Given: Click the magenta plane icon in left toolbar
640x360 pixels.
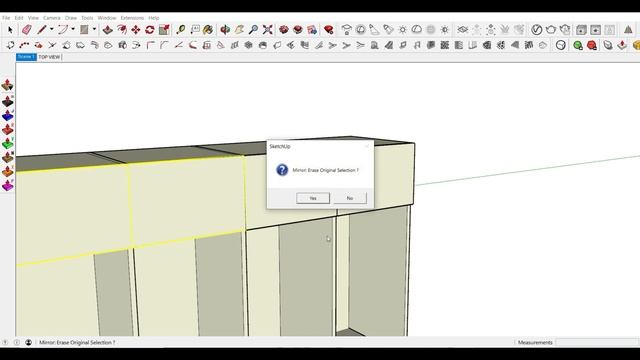Looking at the screenshot, I should click(7, 186).
